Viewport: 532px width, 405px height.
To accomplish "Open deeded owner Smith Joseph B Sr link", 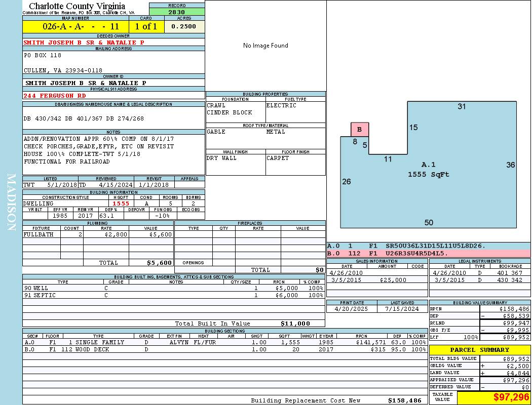I will click(x=84, y=43).
